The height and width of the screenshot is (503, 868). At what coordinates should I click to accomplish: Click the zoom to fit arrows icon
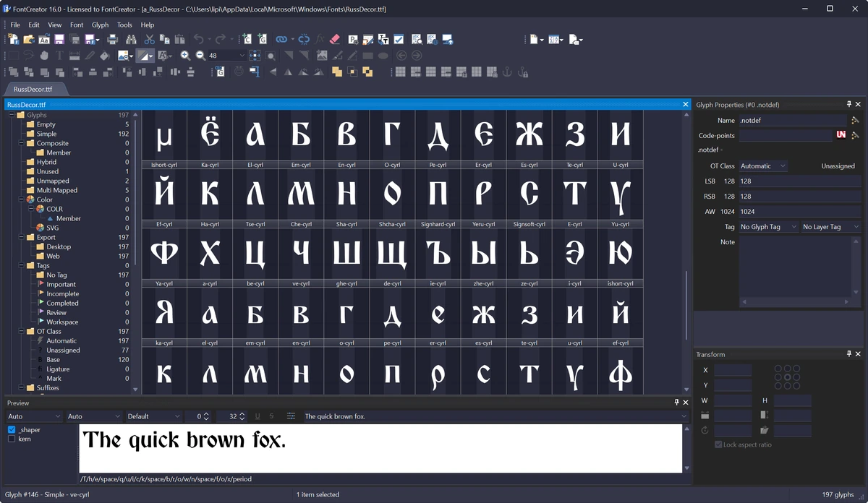click(x=255, y=56)
